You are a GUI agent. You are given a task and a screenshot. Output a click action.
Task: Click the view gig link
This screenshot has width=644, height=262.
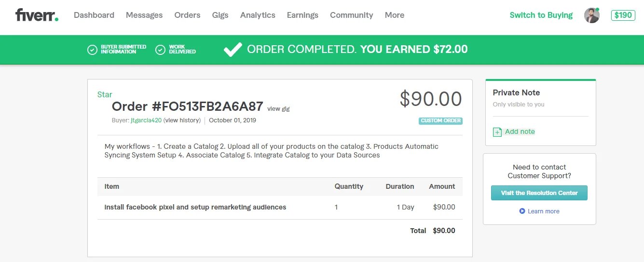click(x=278, y=109)
